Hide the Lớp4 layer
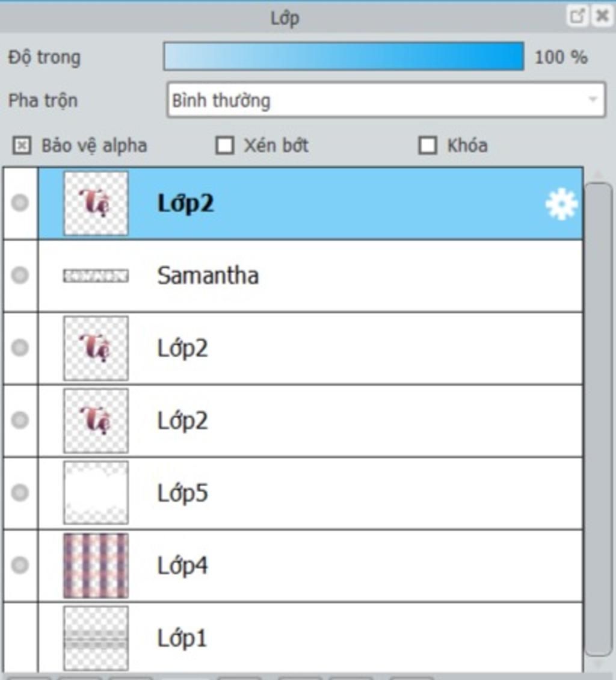616x680 pixels. coord(20,565)
